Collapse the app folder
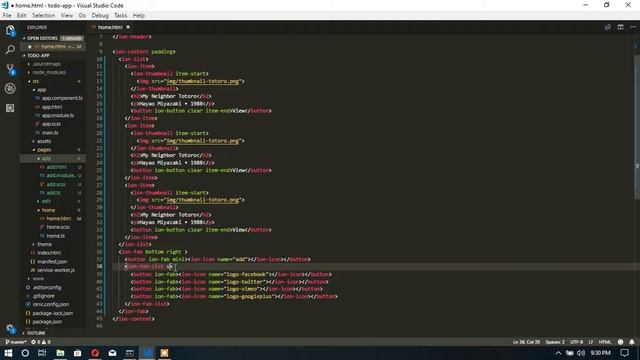Screen dimensions: 640x360 (x=42, y=90)
